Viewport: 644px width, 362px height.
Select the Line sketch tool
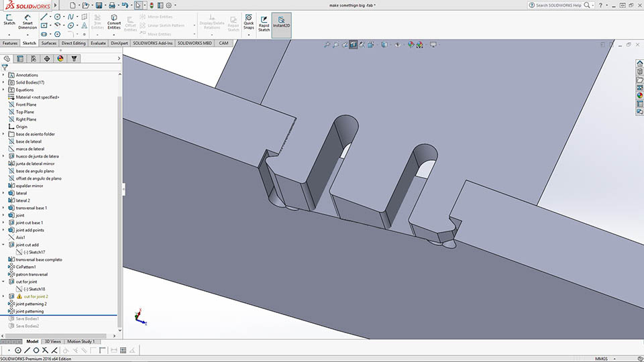(x=44, y=17)
